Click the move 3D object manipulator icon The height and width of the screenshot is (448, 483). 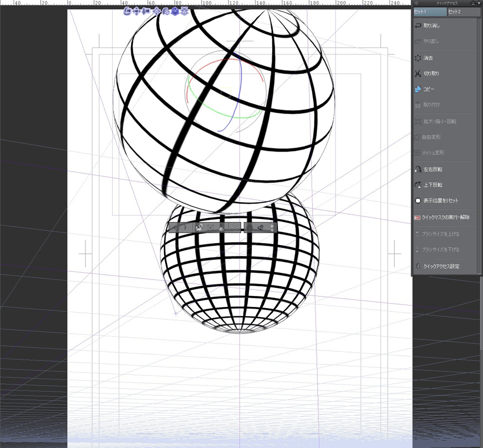[157, 12]
